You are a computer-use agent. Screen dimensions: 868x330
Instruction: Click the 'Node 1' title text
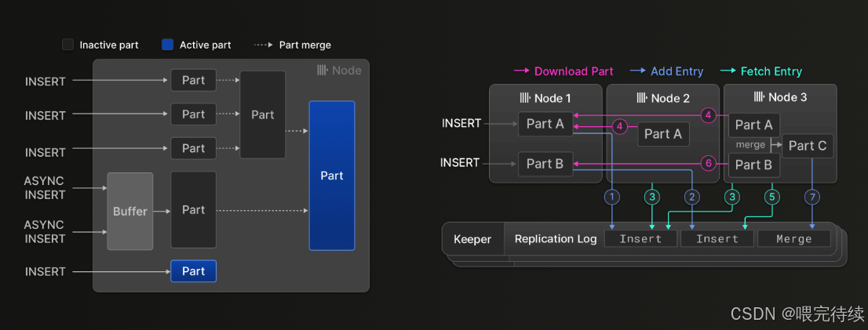[553, 99]
